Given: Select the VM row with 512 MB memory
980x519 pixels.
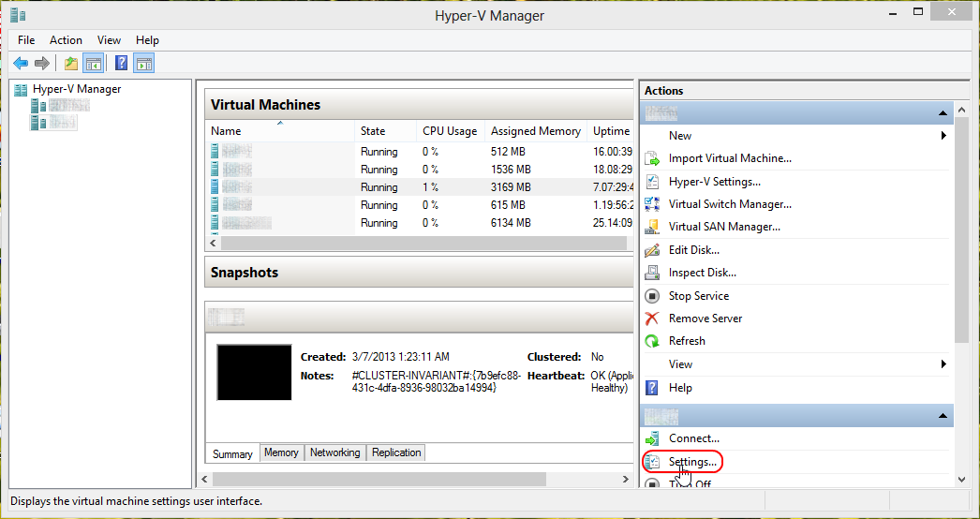Looking at the screenshot, I should coord(420,152).
